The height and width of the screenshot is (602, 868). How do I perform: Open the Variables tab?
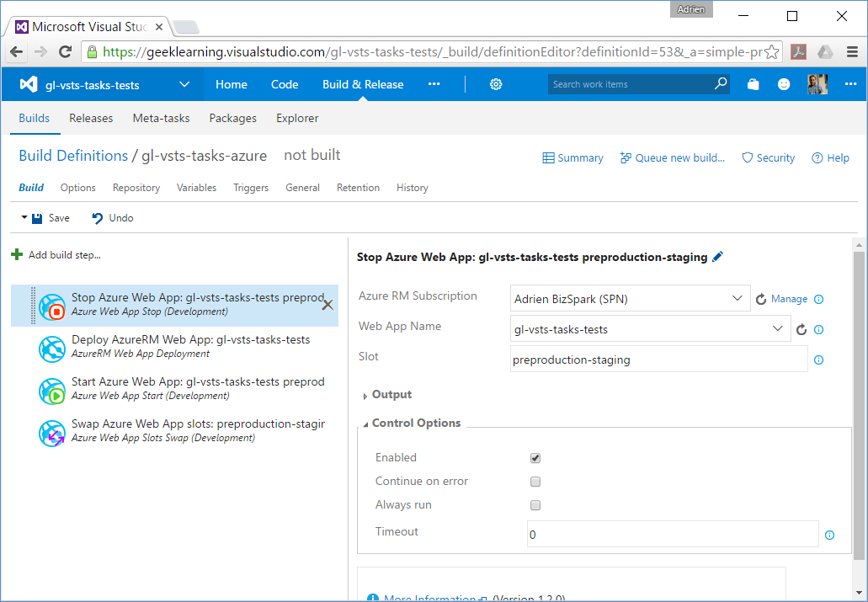(x=196, y=188)
